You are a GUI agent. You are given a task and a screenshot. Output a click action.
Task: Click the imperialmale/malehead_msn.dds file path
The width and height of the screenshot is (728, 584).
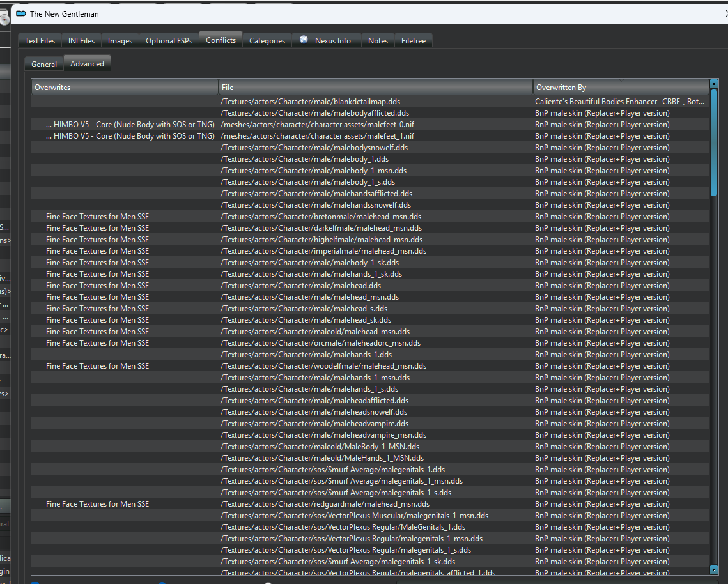click(x=323, y=250)
